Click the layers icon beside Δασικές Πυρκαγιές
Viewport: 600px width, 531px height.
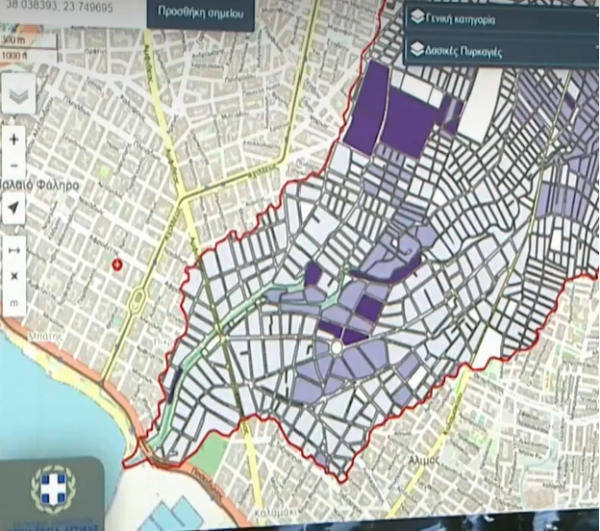click(x=418, y=49)
